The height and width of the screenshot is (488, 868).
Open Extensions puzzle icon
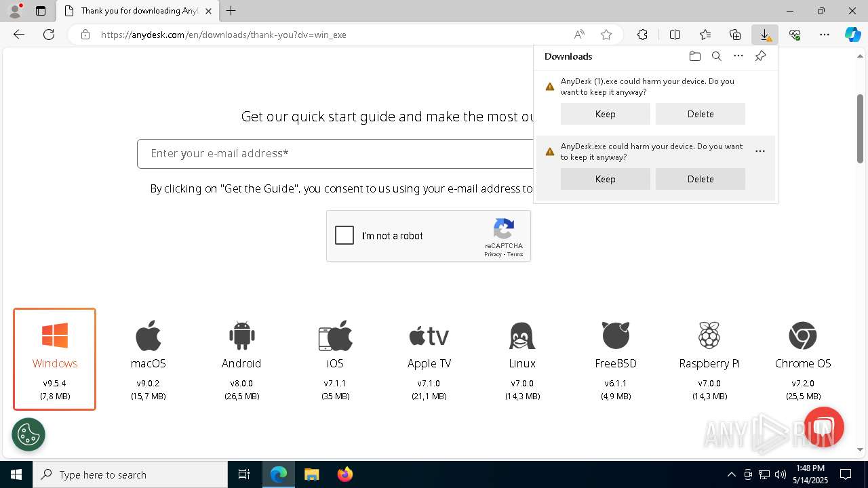tap(642, 35)
